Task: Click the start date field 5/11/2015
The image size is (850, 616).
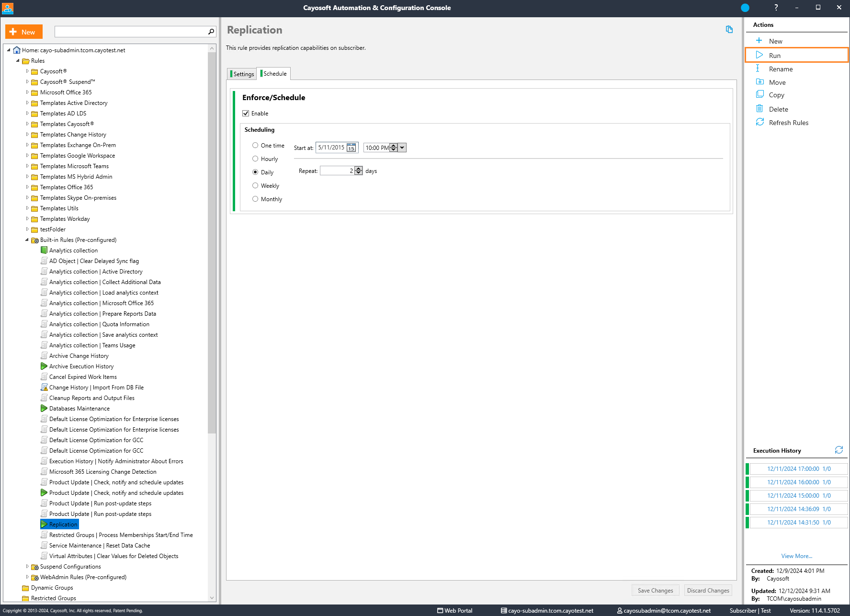Action: 331,148
